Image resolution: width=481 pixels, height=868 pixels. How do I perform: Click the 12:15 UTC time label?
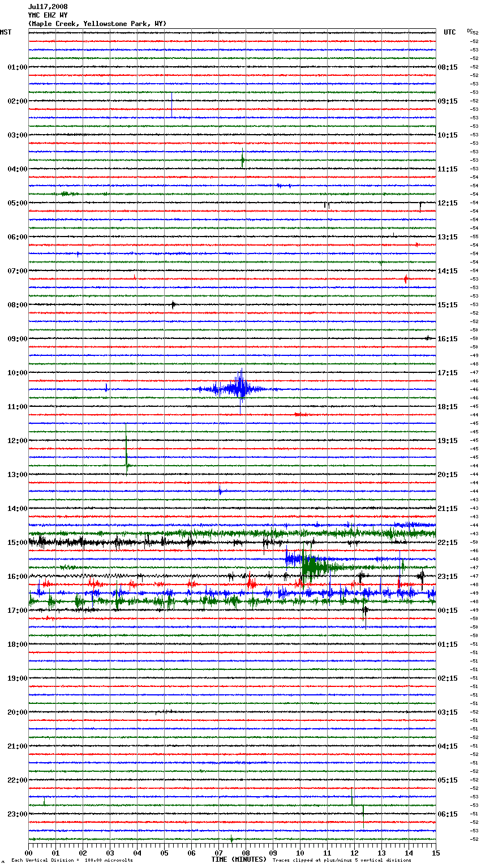pos(448,203)
